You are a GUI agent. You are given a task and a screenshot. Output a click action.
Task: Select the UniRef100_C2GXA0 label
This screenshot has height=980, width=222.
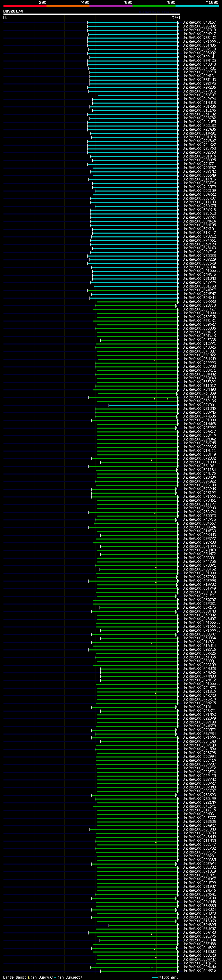199,898
